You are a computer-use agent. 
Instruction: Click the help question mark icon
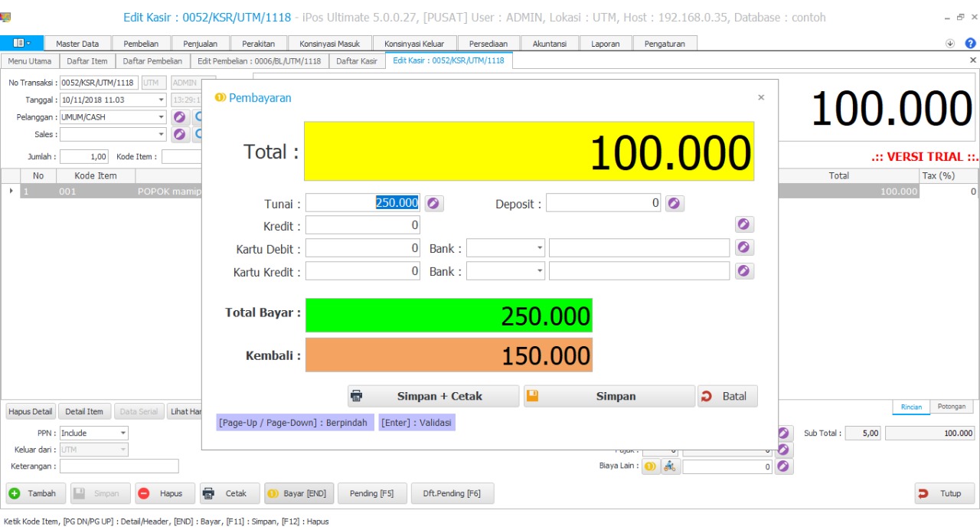tap(969, 44)
